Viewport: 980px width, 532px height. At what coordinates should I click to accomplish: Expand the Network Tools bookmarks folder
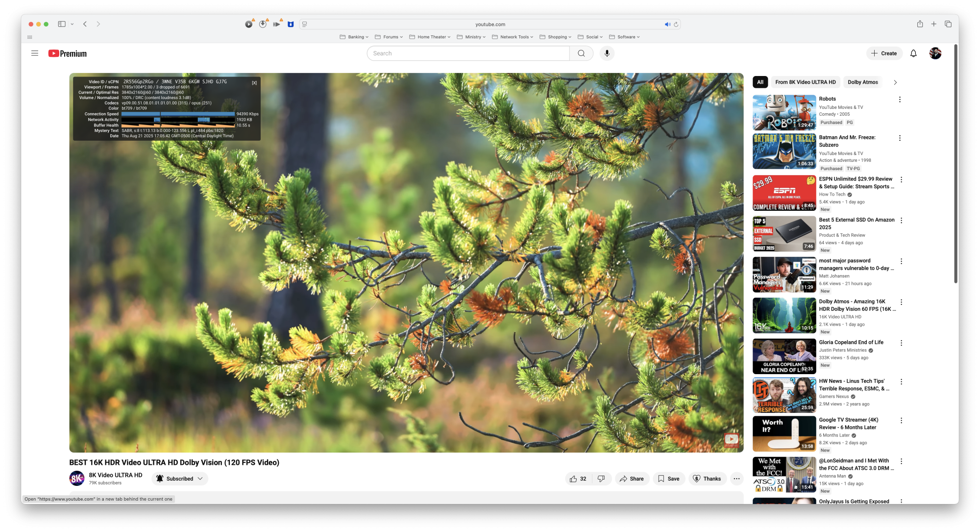tap(513, 37)
